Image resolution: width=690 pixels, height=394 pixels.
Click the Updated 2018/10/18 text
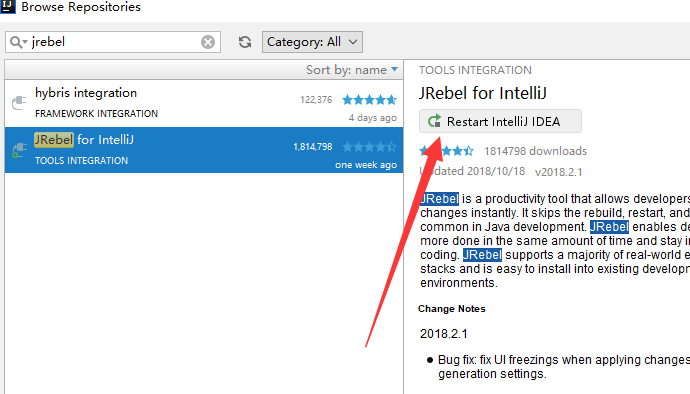click(472, 171)
